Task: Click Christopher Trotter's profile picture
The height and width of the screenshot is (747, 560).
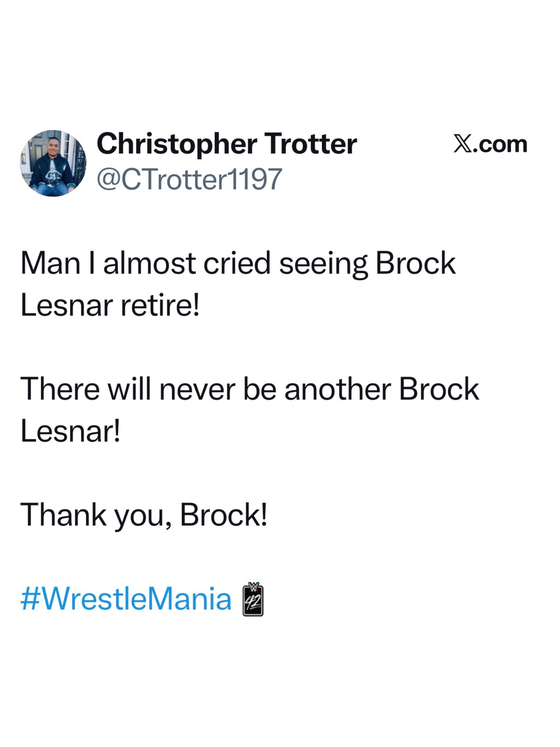Action: [53, 163]
